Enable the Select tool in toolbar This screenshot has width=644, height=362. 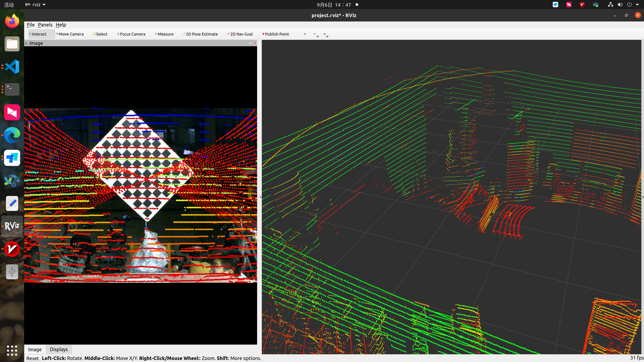[x=100, y=34]
